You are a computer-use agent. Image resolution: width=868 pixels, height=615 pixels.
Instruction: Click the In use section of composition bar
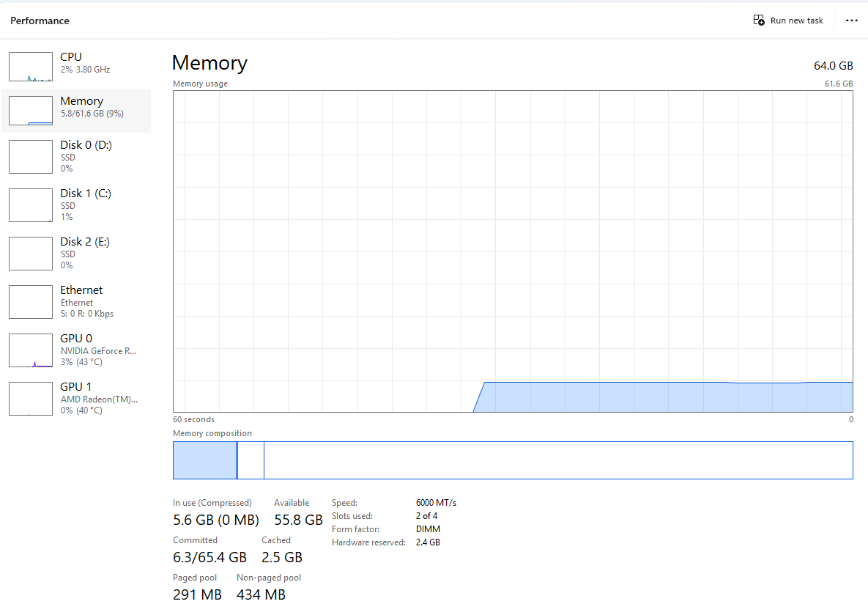[x=204, y=460]
